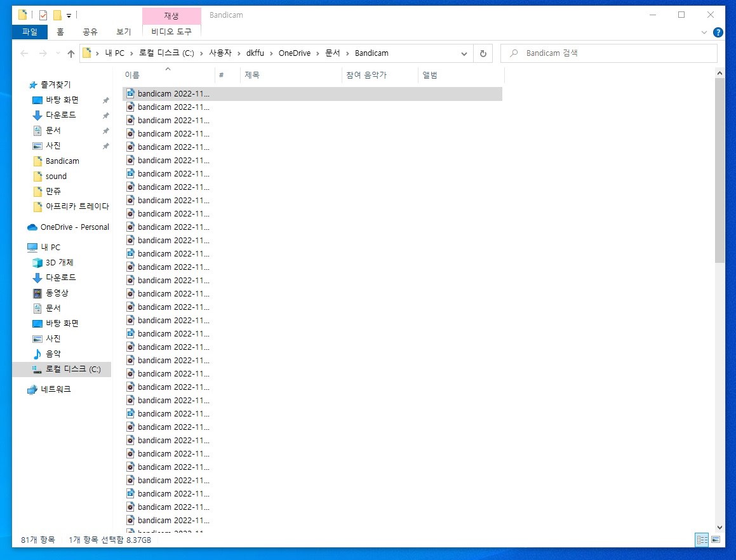Viewport: 736px width, 560px height.
Task: Click the Bandicam 검색 search box
Action: click(609, 53)
